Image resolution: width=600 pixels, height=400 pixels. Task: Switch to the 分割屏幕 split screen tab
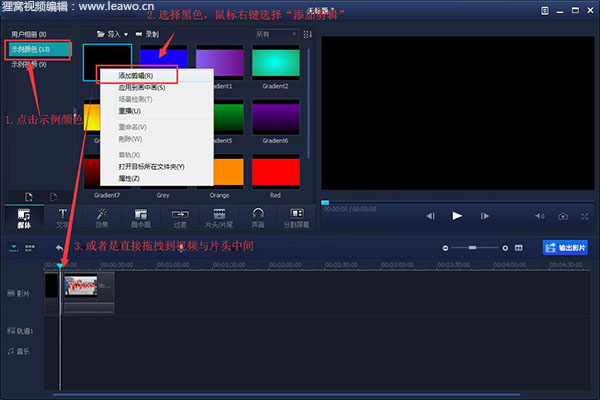297,219
